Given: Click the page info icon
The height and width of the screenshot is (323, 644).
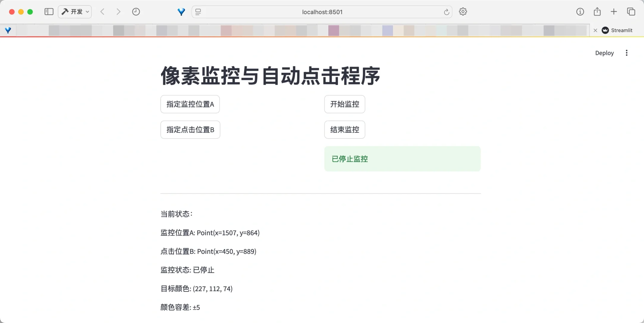Looking at the screenshot, I should [580, 12].
